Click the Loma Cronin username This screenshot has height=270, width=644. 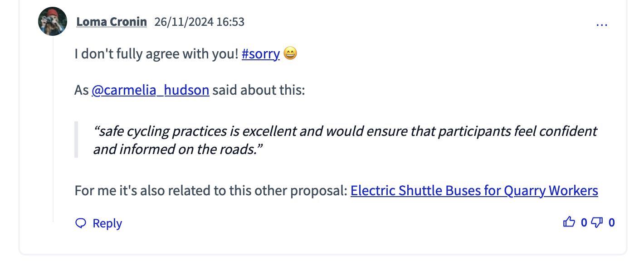(112, 21)
